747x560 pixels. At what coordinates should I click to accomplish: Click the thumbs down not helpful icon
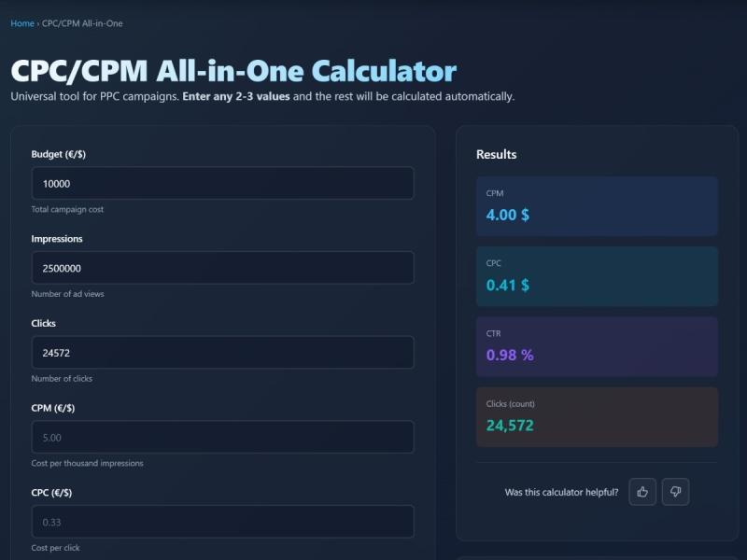(675, 492)
